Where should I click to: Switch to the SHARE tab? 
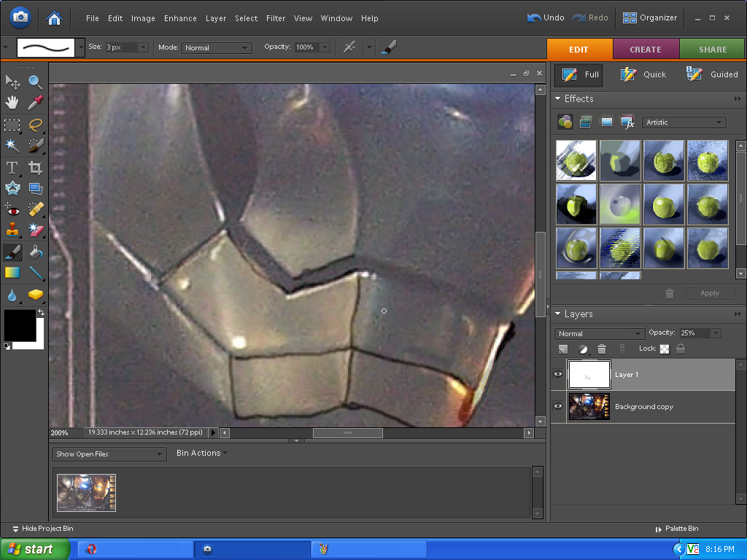(x=713, y=50)
